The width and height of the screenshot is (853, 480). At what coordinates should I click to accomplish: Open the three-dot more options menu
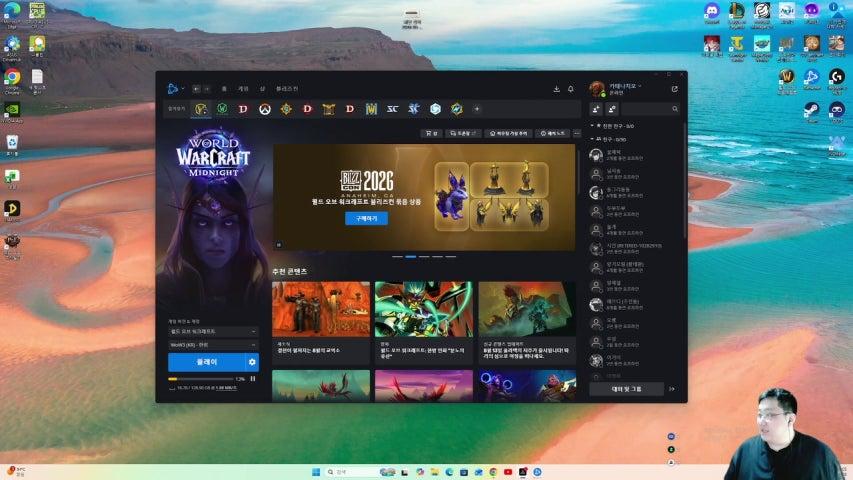click(577, 133)
